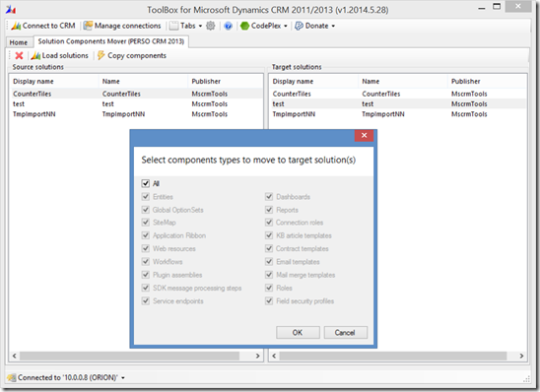Toggle the Field security profiles checkbox

(x=269, y=300)
